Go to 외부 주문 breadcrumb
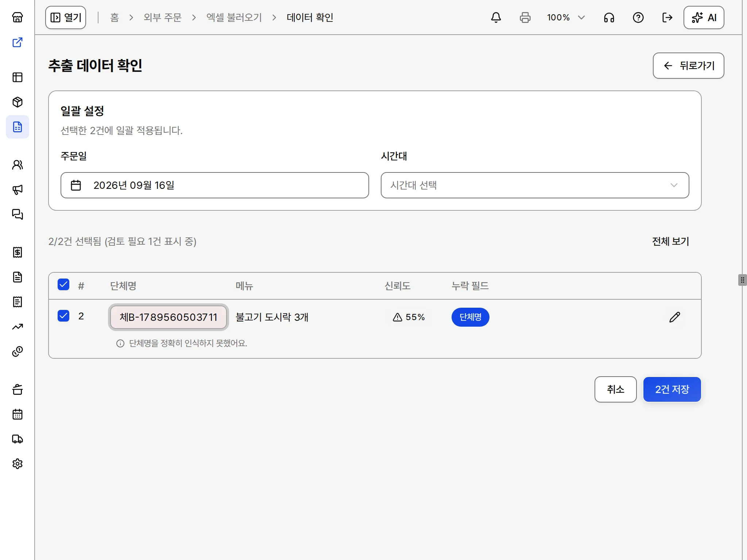 [162, 17]
